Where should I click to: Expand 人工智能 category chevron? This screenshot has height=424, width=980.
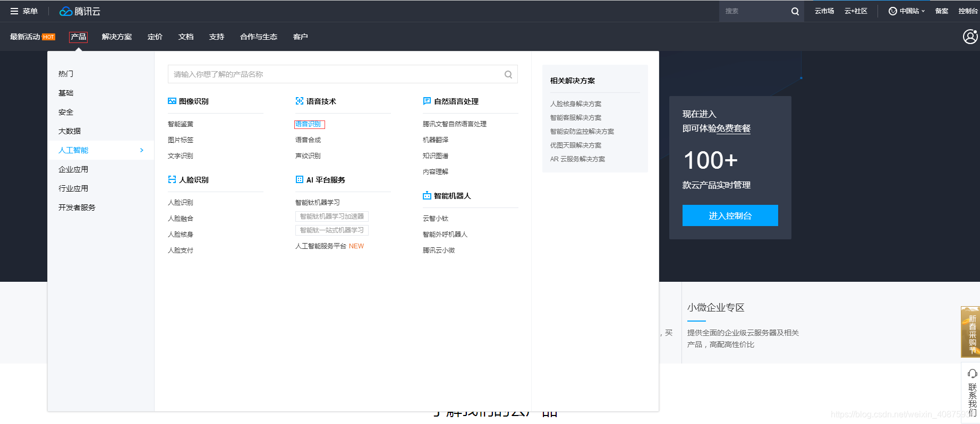pos(141,150)
